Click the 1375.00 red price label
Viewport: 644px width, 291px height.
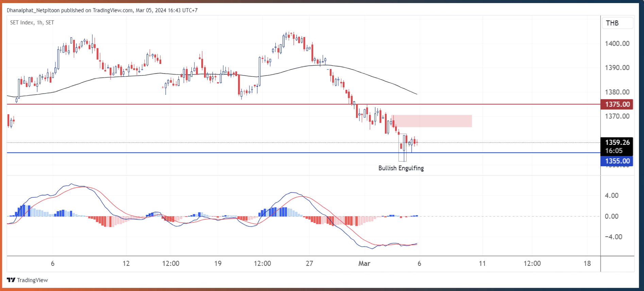(x=617, y=104)
